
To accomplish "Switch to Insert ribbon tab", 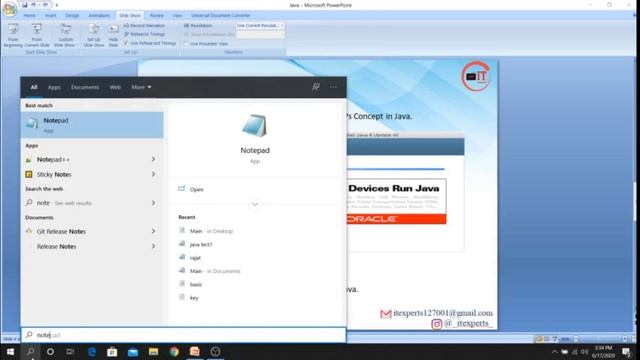I will click(51, 16).
